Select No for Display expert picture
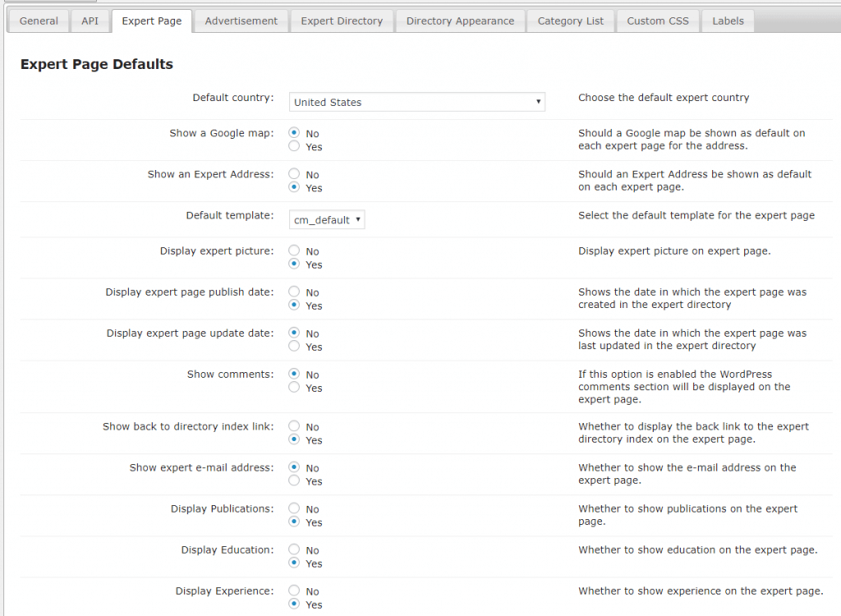Viewport: 841px width, 616px height. 294,251
